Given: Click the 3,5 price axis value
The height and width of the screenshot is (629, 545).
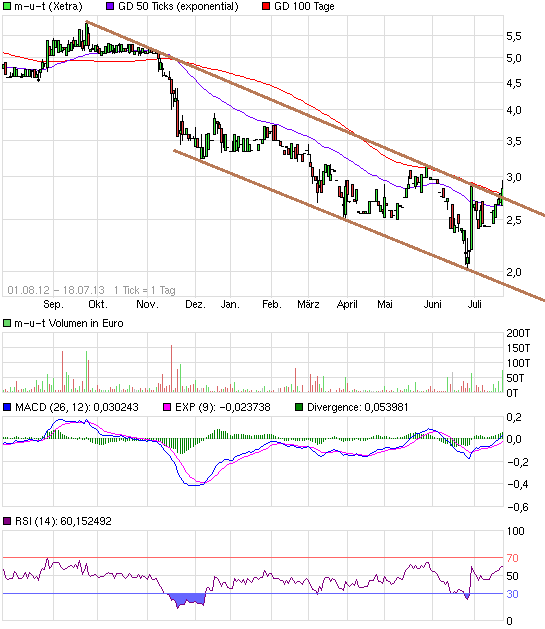Looking at the screenshot, I should point(514,141).
